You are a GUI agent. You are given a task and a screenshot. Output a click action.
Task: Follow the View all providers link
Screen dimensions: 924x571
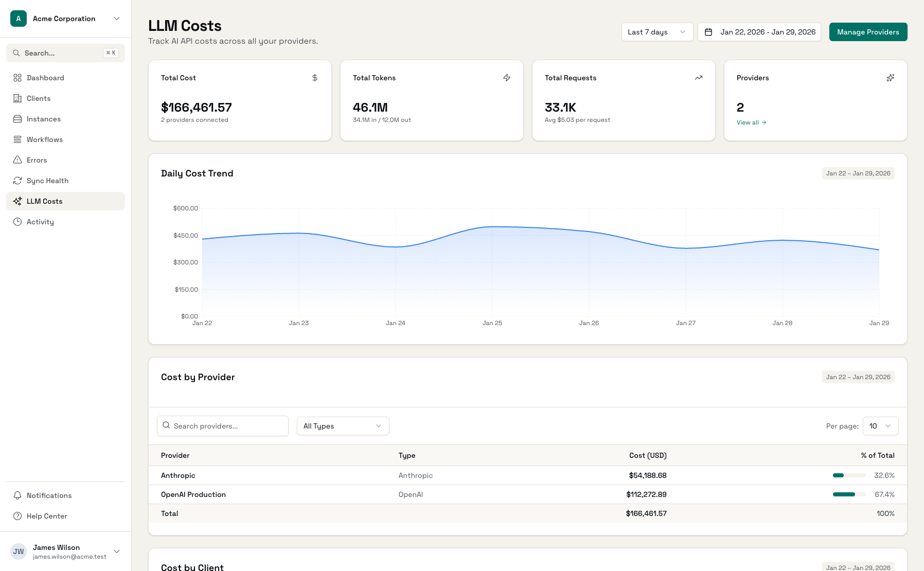[x=751, y=122]
